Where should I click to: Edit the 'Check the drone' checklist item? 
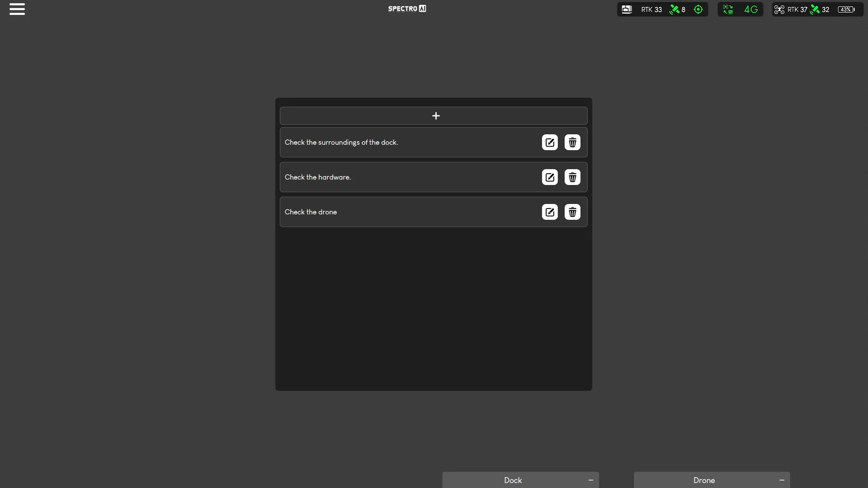(549, 212)
